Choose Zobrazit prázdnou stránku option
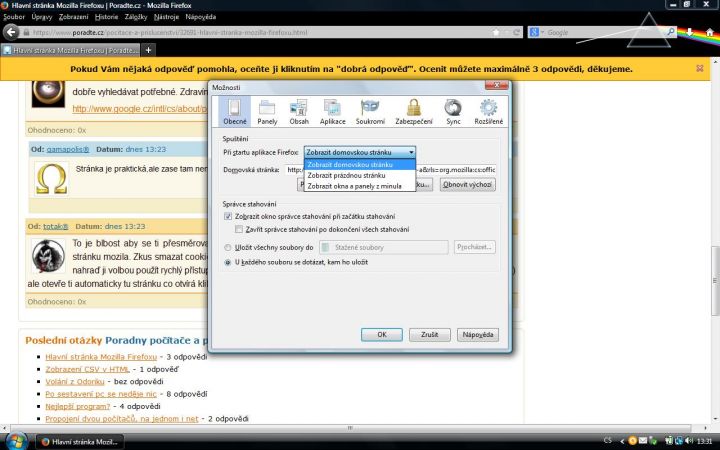The width and height of the screenshot is (720, 450). coord(360,175)
